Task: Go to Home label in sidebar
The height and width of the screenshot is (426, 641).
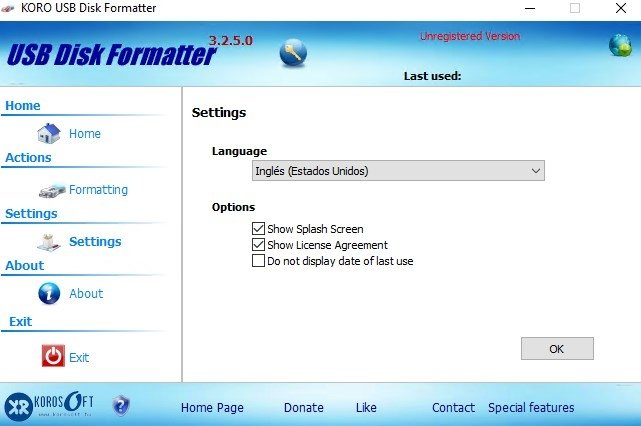Action: point(85,134)
